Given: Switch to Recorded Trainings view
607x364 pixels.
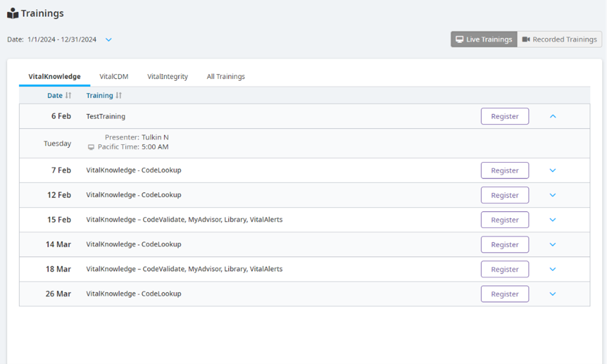Looking at the screenshot, I should [560, 39].
